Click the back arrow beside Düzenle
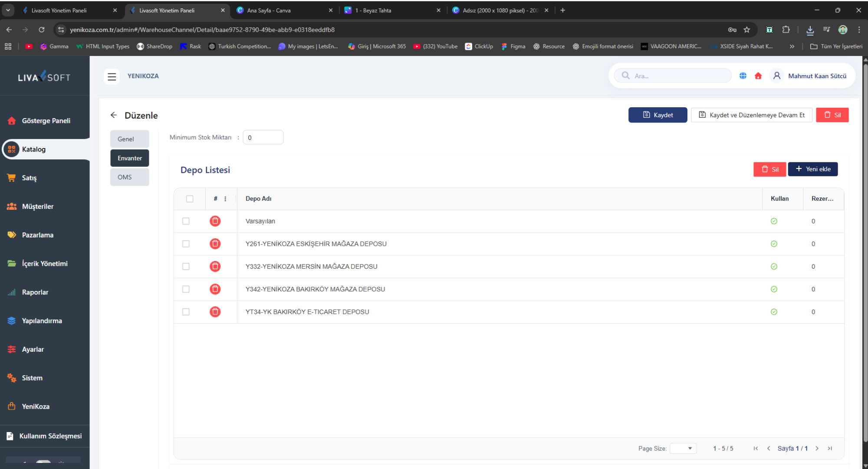 point(114,115)
